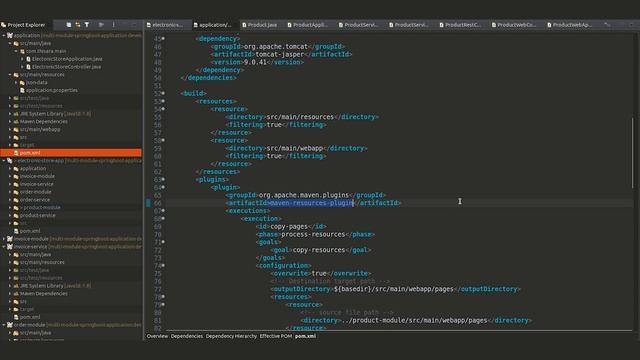Open the Dependencies bottom tab

(187, 336)
